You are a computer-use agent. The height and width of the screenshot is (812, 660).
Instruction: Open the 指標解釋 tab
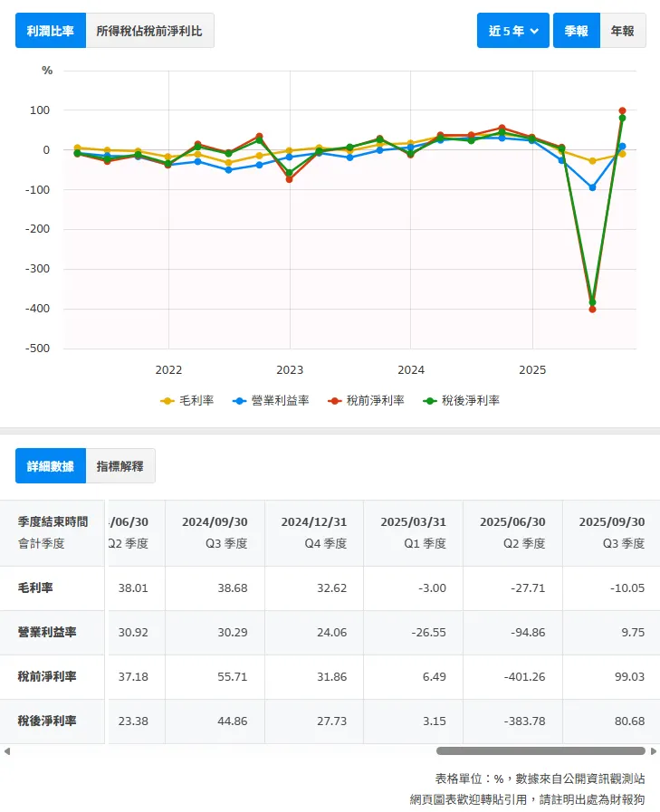120,465
